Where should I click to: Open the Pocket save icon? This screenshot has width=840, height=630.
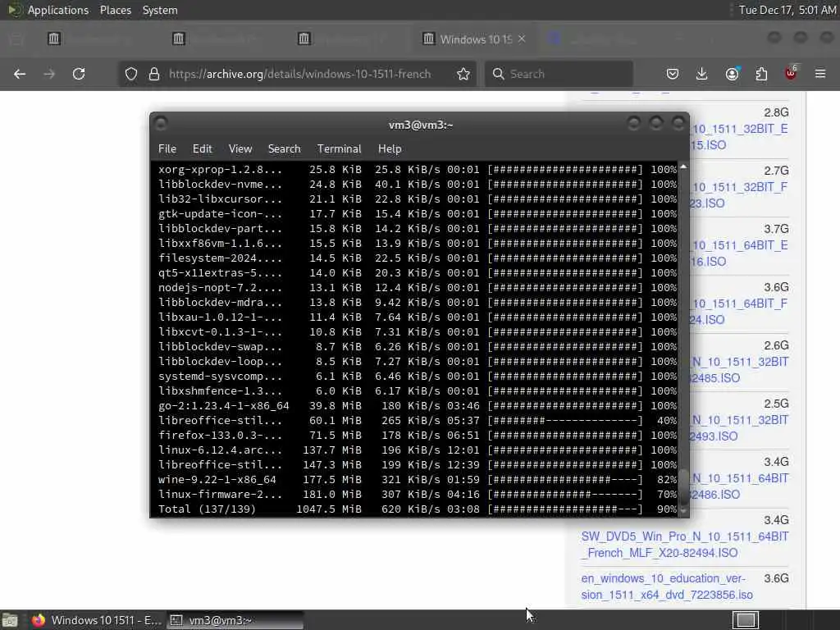tap(673, 74)
